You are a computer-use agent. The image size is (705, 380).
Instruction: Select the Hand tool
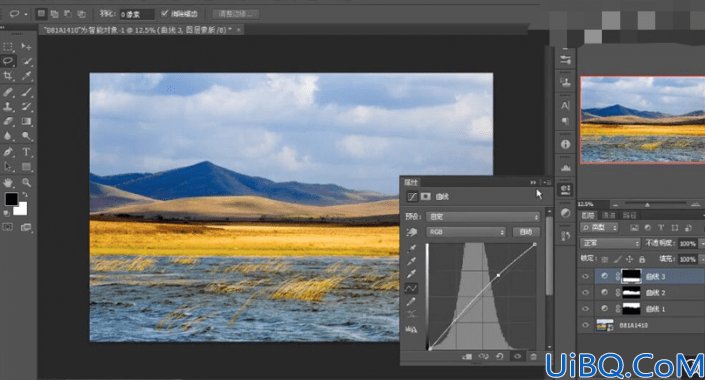[x=8, y=182]
